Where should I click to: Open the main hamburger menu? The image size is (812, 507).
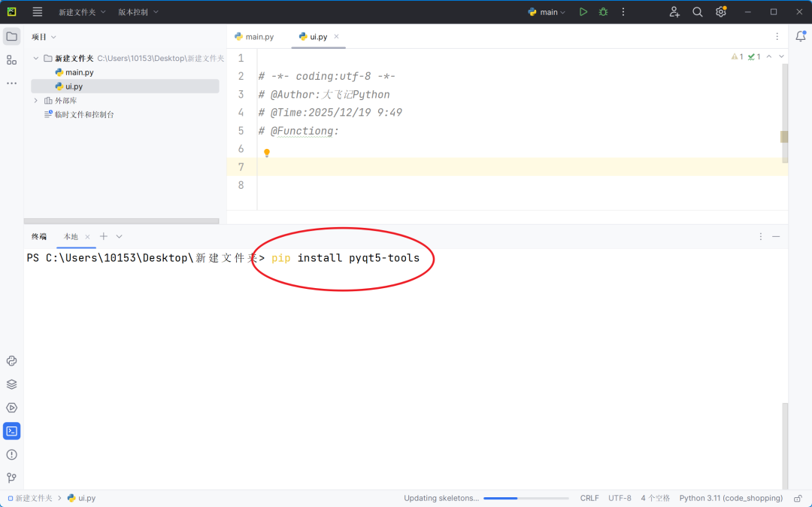pyautogui.click(x=38, y=12)
